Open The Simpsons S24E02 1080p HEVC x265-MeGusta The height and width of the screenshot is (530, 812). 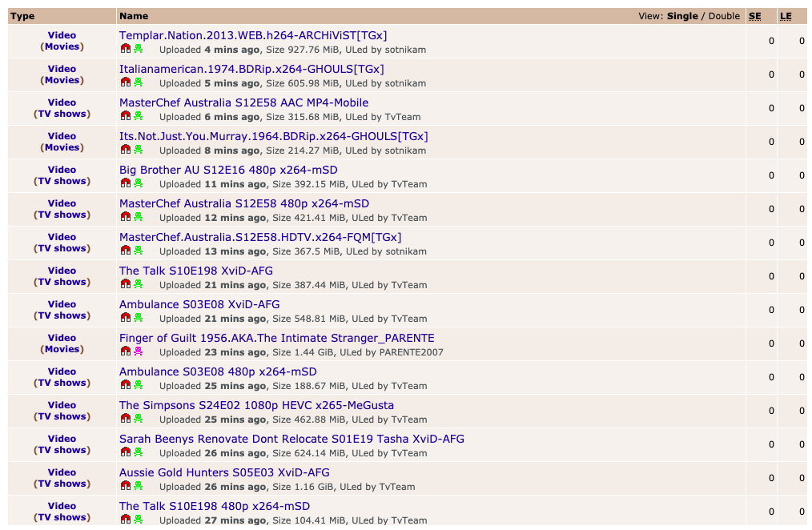pyautogui.click(x=256, y=405)
